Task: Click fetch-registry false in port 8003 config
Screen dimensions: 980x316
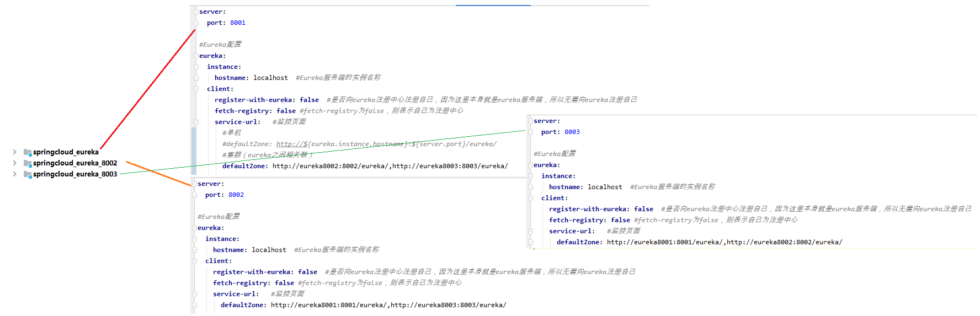Action: (590, 220)
